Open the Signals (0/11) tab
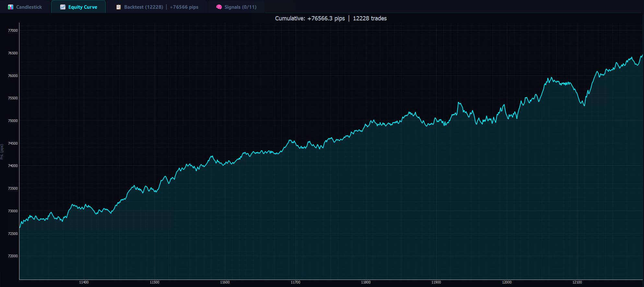This screenshot has height=287, width=644. (x=240, y=7)
